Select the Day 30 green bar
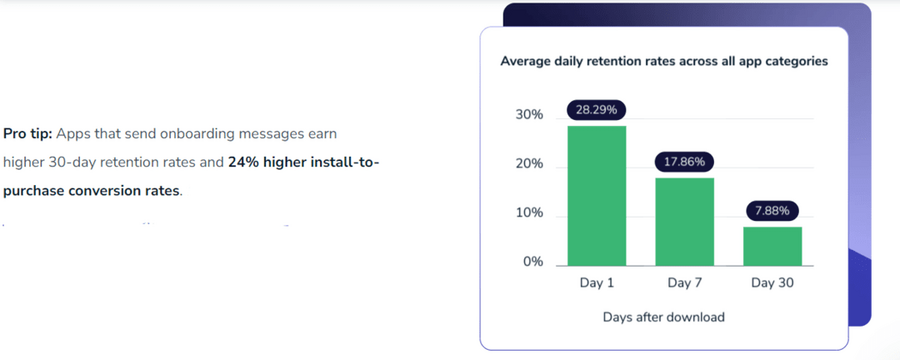Screen dimensions: 900x360 point(773,246)
